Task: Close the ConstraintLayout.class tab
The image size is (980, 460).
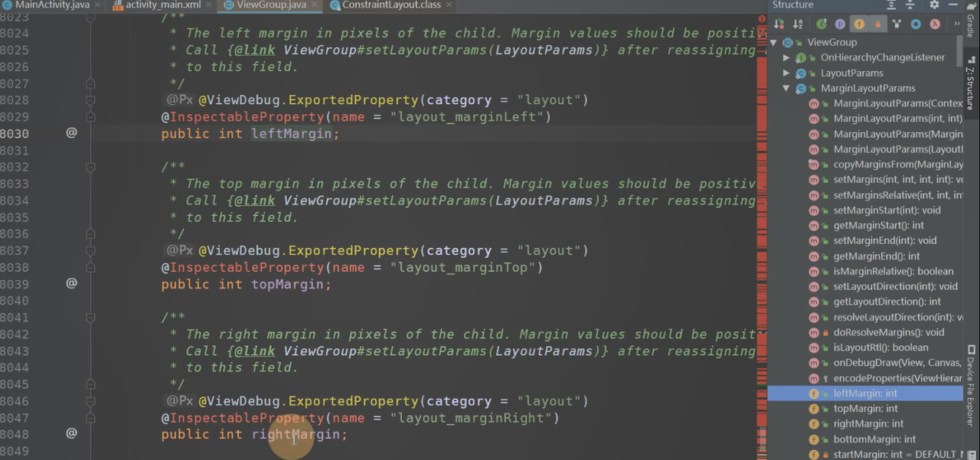Action: coord(449,5)
